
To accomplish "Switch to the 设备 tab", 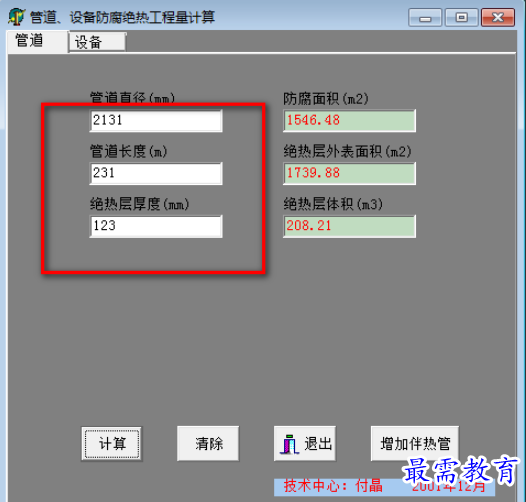I will point(97,42).
